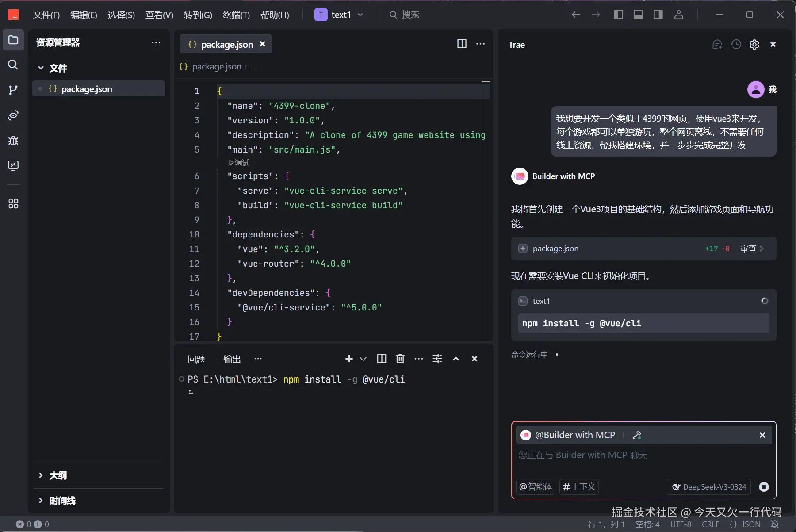Image resolution: width=796 pixels, height=532 pixels.
Task: Toggle notifications bell in status bar
Action: (775, 524)
